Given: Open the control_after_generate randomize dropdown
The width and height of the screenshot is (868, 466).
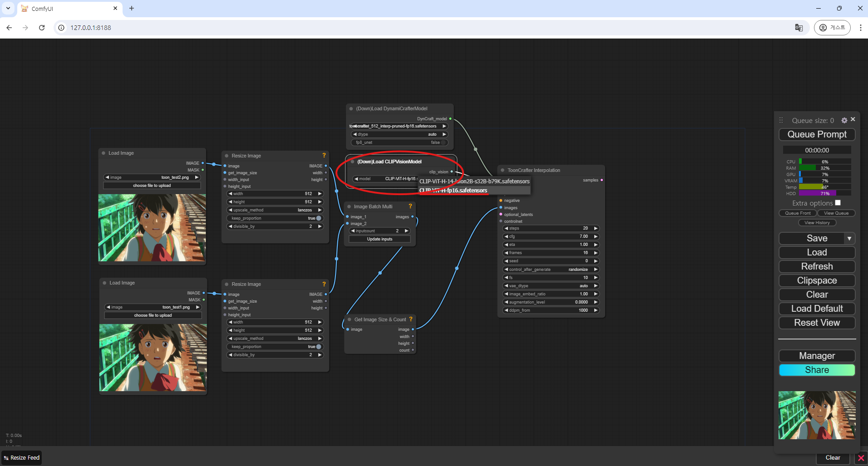Looking at the screenshot, I should [552, 270].
